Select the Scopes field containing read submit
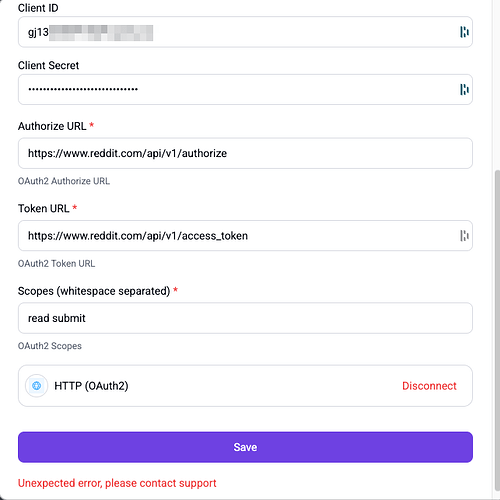 (245, 318)
